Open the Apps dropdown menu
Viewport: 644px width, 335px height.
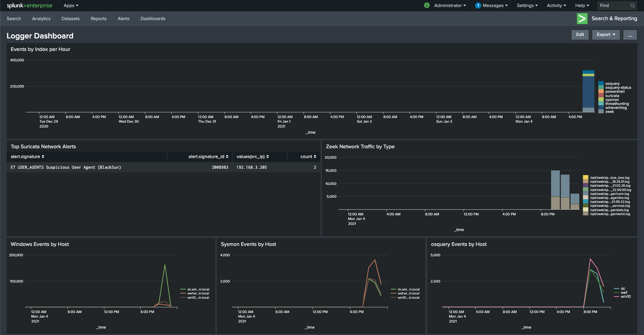tap(71, 5)
